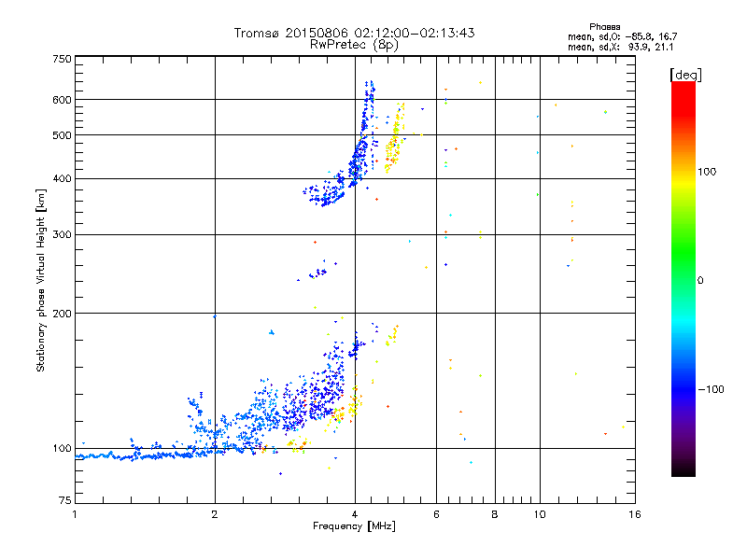Click the 'mean, sd,X: 93.9, 21.1' line
The height and width of the screenshot is (560, 747).
(x=620, y=47)
